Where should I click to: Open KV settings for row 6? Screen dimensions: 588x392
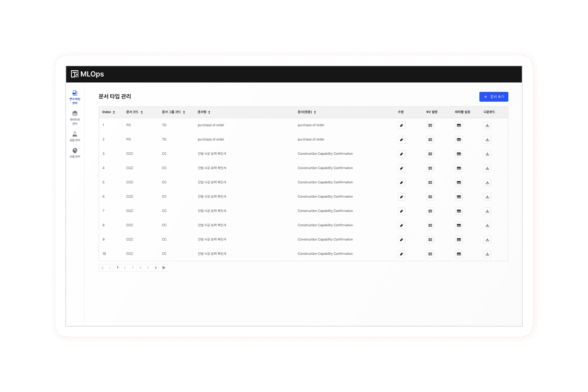coord(430,197)
